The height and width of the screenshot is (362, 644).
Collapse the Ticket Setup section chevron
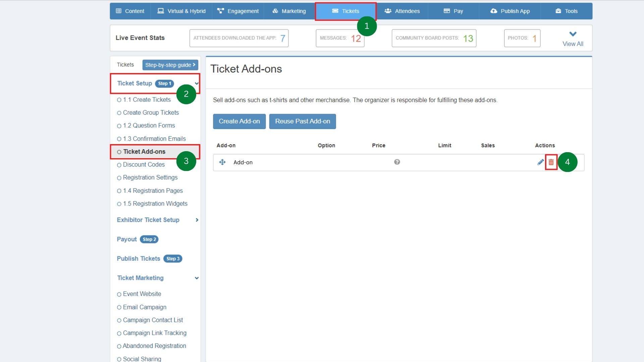[196, 83]
